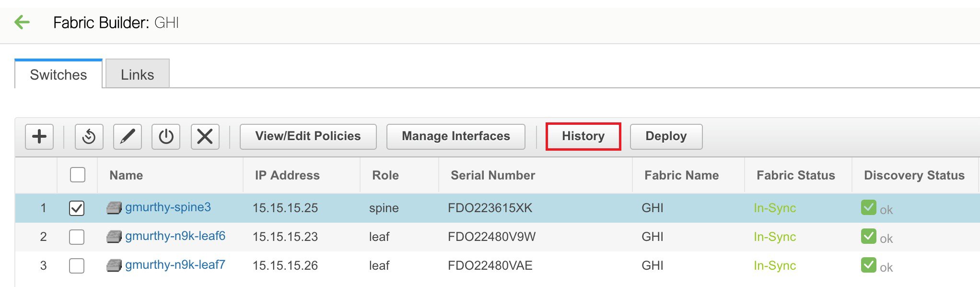Sort by the IP Address column header

pyautogui.click(x=287, y=175)
